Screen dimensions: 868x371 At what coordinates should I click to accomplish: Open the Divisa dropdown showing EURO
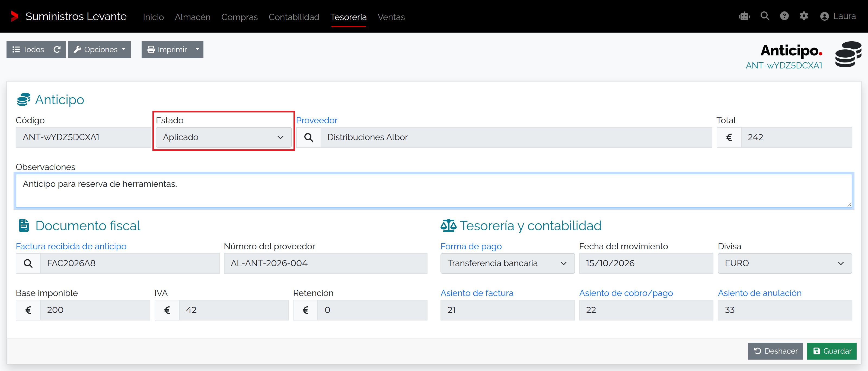[x=785, y=263]
